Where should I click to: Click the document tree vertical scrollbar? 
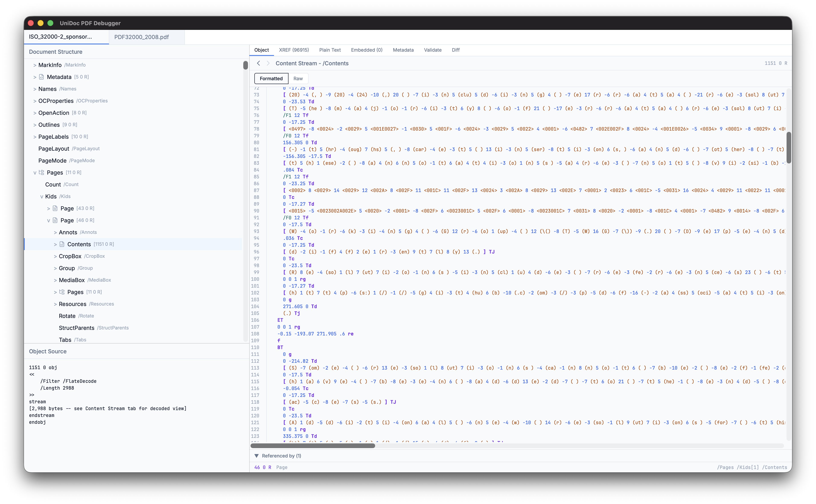245,65
